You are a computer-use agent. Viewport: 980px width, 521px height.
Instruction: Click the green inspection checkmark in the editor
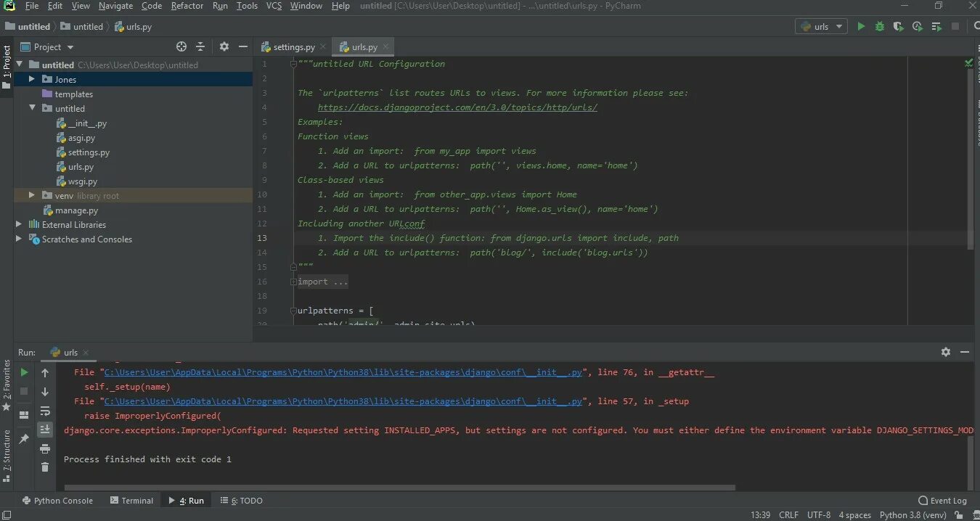tap(968, 63)
